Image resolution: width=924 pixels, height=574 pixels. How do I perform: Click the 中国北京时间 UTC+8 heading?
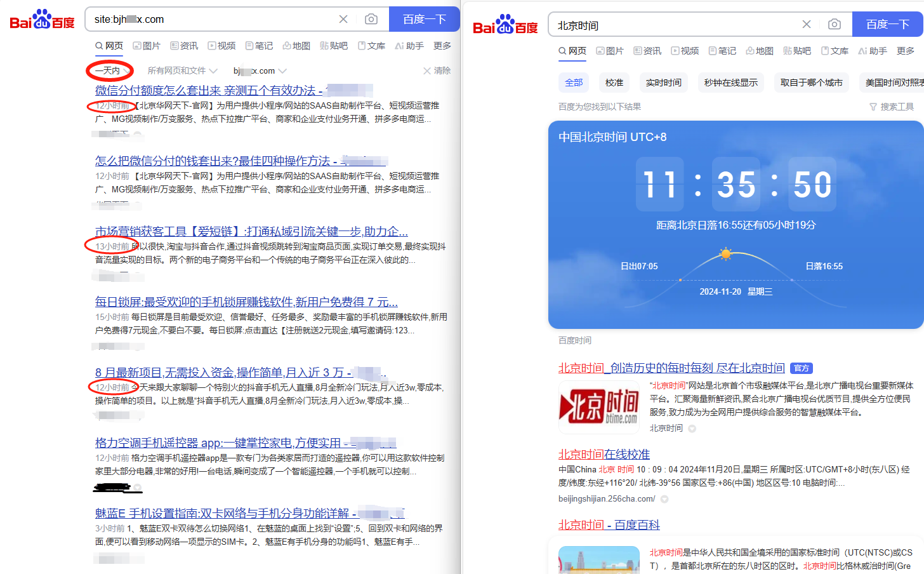coord(612,137)
